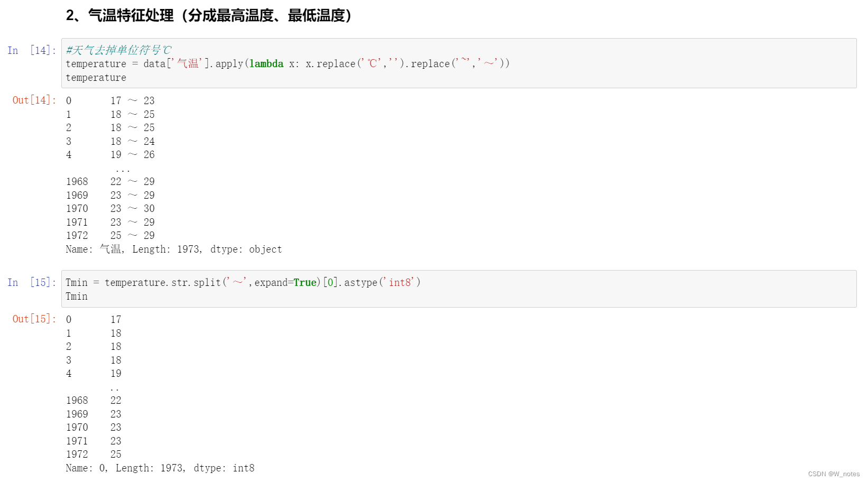Click the 'int8' string in astype call
Image resolution: width=868 pixels, height=482 pixels.
point(399,283)
